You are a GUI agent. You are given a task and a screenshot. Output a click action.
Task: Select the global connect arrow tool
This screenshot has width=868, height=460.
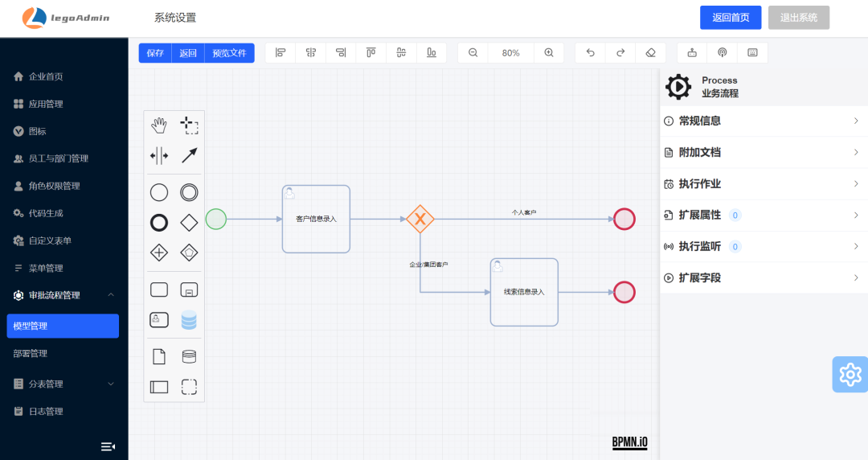189,156
